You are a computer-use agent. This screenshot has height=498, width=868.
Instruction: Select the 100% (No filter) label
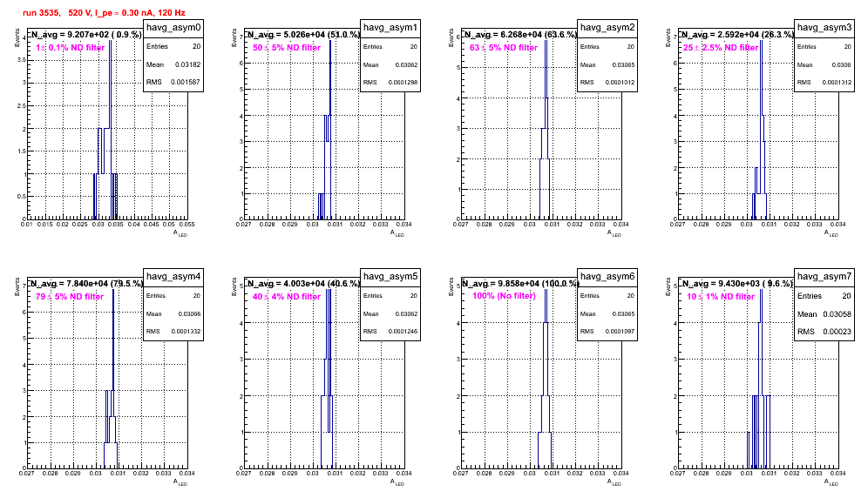[x=505, y=296]
